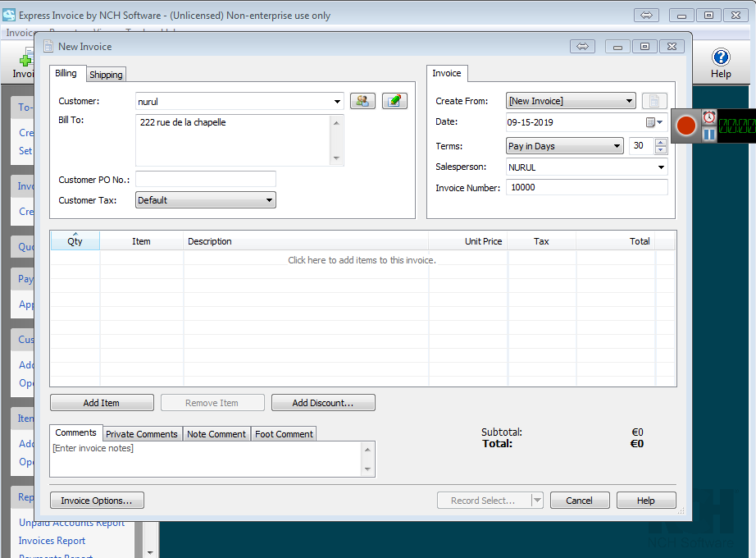Click down arrow of Bill To scrollbar
The height and width of the screenshot is (558, 756).
click(x=336, y=158)
